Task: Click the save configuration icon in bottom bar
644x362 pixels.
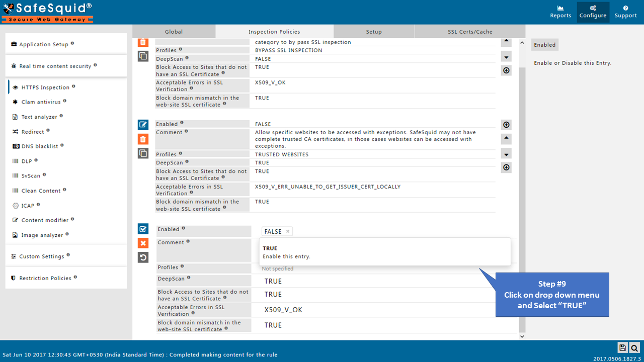Action: click(x=622, y=347)
